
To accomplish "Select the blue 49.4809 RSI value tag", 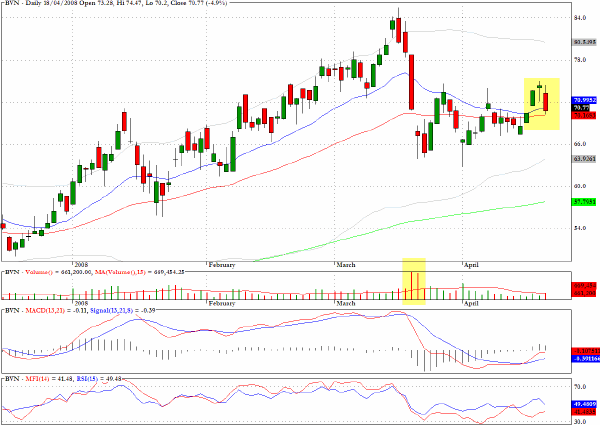I will point(584,404).
